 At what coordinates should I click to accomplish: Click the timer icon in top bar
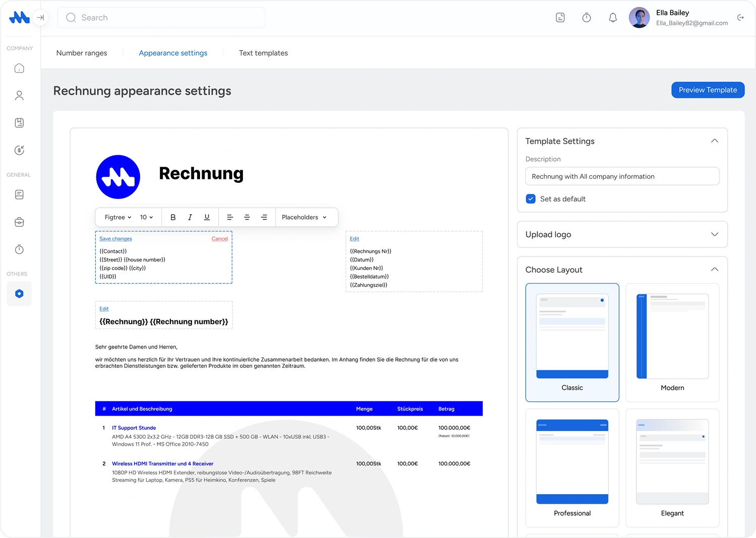point(587,18)
